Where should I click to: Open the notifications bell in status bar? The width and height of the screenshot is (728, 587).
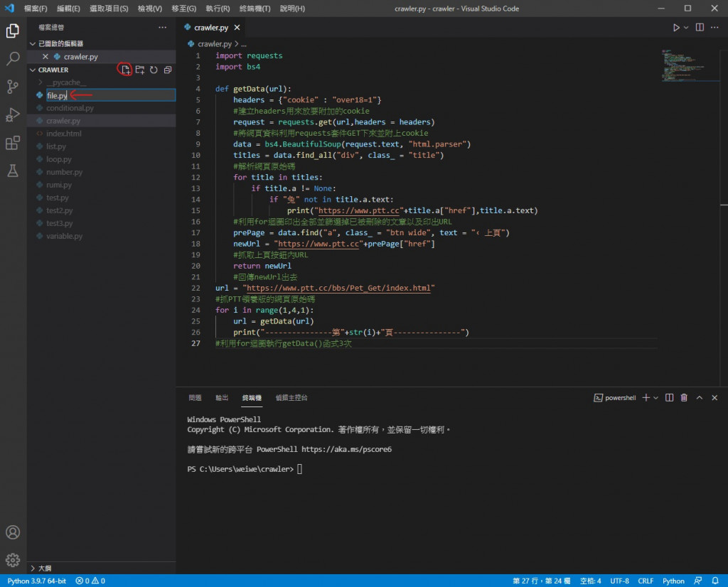715,581
